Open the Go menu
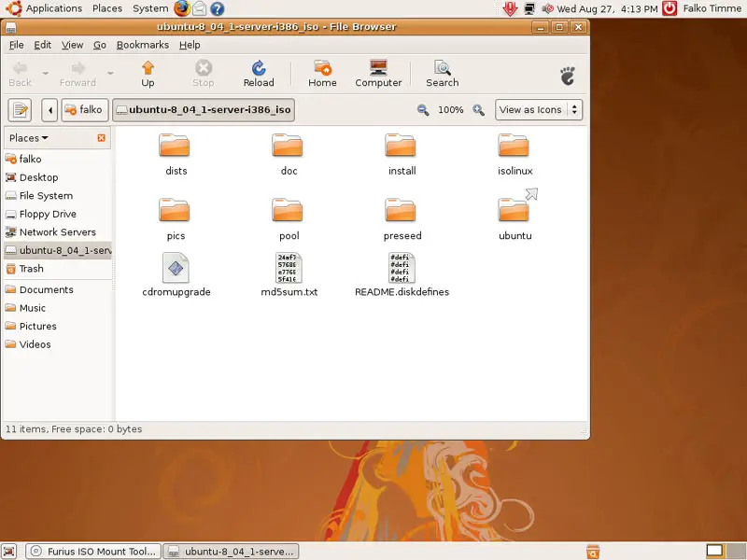 (x=100, y=45)
